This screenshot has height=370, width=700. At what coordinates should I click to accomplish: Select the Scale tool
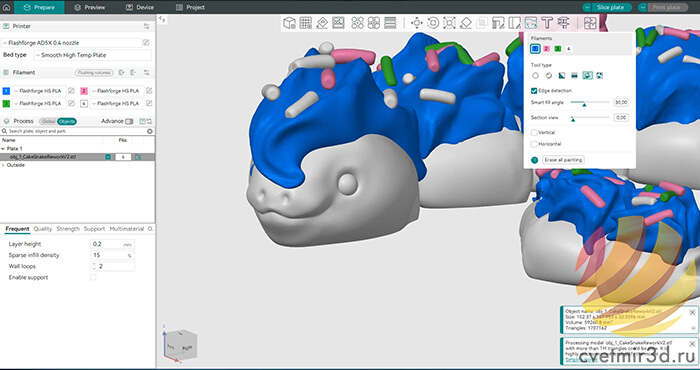449,23
